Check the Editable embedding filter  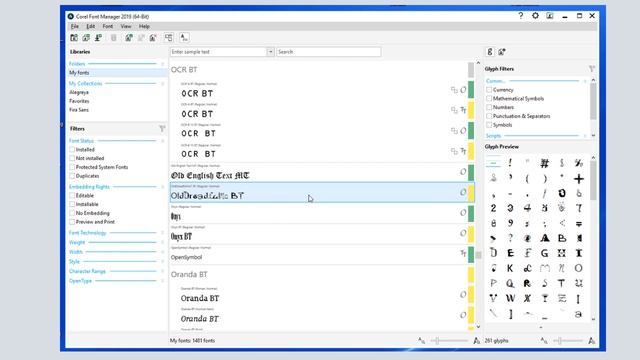click(x=72, y=196)
